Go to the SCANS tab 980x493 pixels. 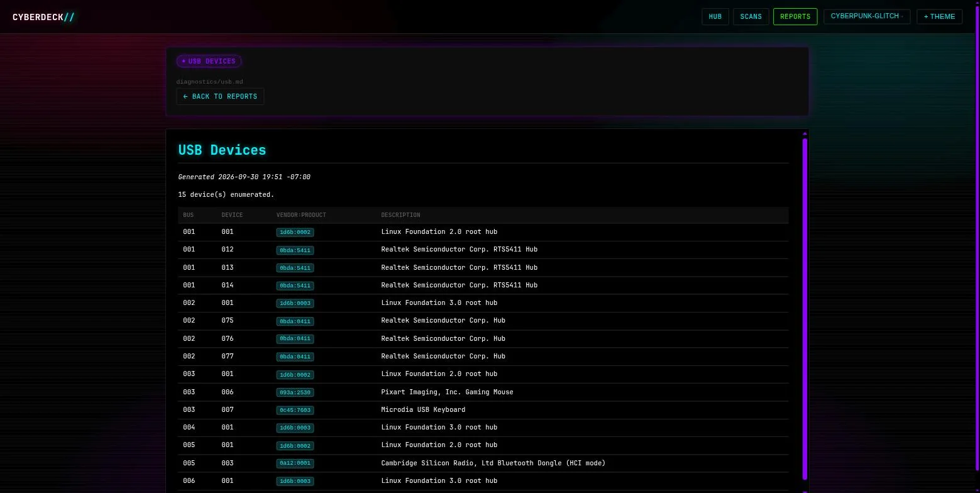pos(751,16)
